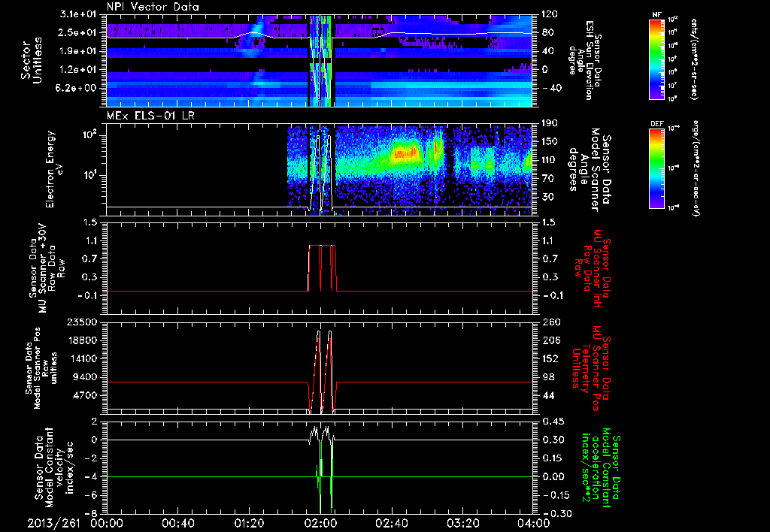Click the "2.5e+01" sector tick value

(x=78, y=32)
